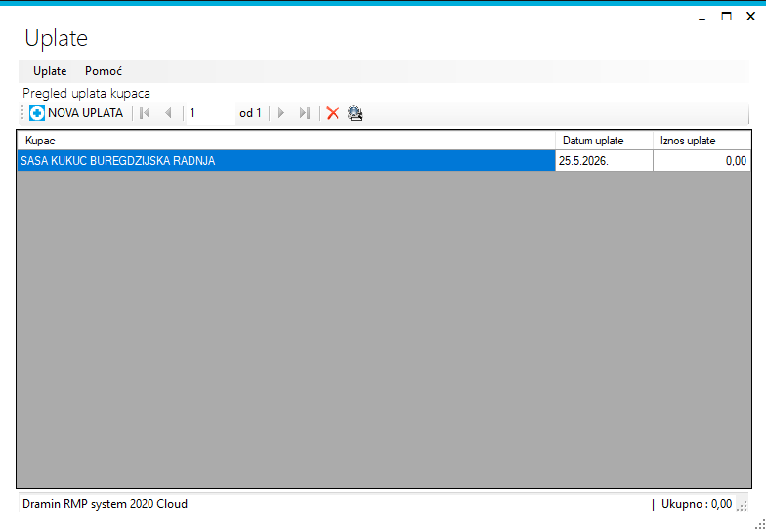Click the window resize grip corner
Viewport: 766px width, 532px height.
760,525
